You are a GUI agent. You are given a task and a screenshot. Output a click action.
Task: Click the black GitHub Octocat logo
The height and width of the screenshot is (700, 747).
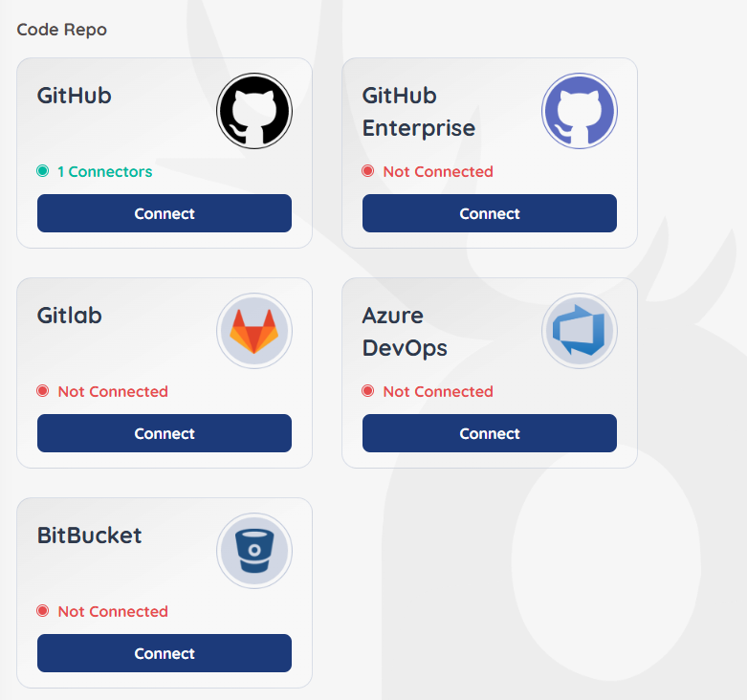pyautogui.click(x=254, y=111)
